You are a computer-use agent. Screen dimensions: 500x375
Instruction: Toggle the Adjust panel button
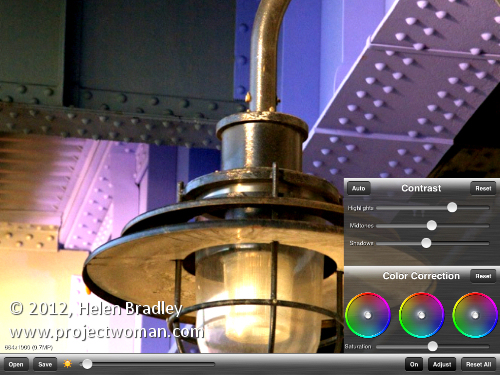coord(442,364)
